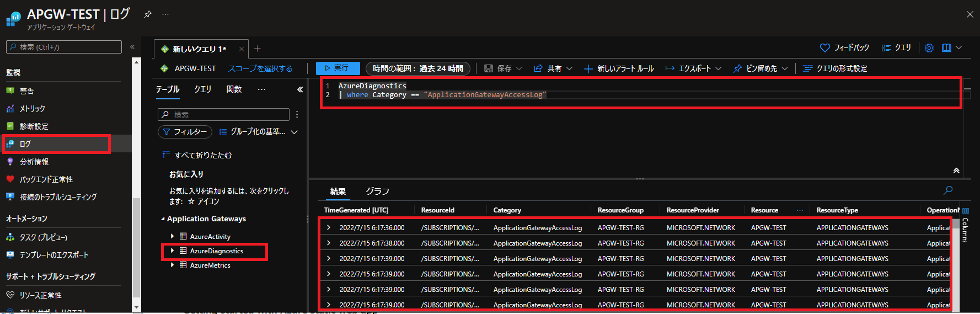Place cursor on AzureDiagnostics query line

click(372, 86)
